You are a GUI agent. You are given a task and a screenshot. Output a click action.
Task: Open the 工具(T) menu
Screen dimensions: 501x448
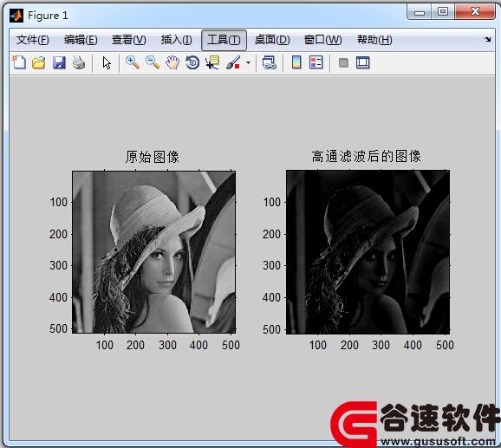pyautogui.click(x=224, y=40)
